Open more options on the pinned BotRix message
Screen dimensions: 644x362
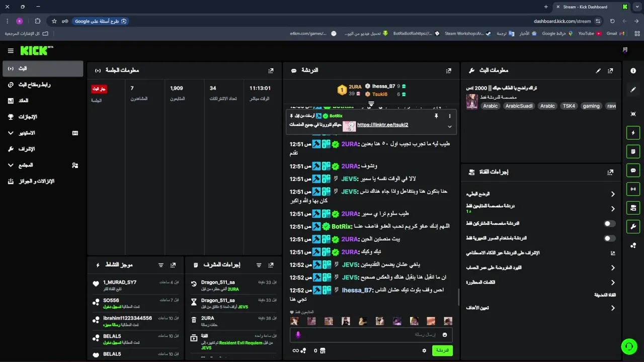click(450, 116)
